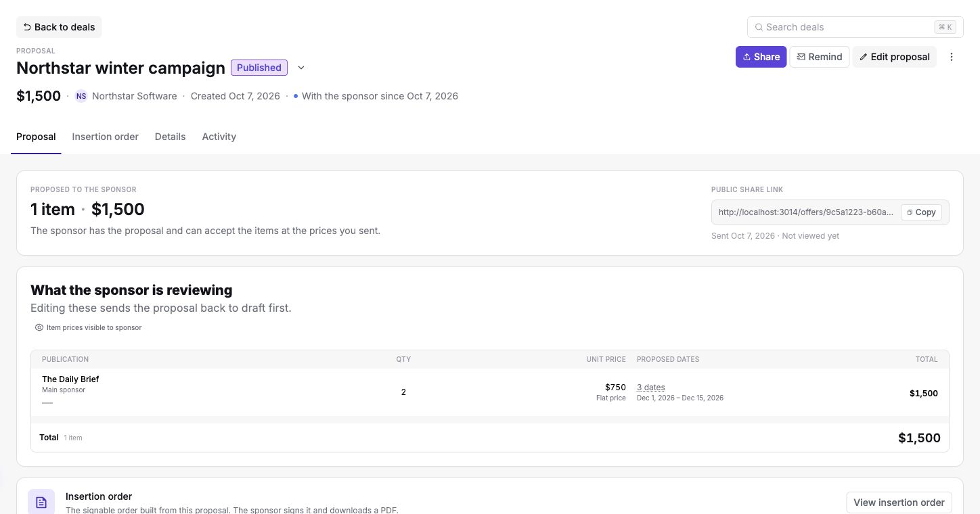Click View insertion order button
Image resolution: width=980 pixels, height=514 pixels.
click(x=899, y=503)
